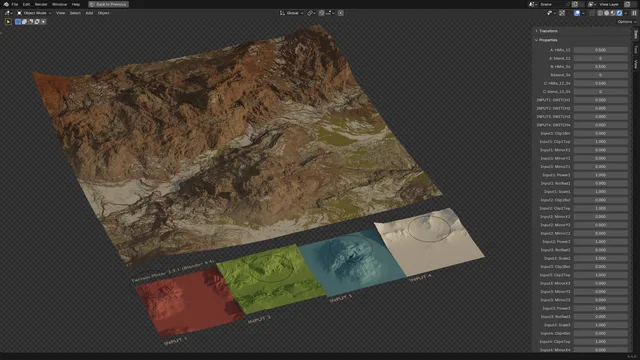The height and width of the screenshot is (360, 640).
Task: Enable Rendered viewport shading sphere
Action: (619, 13)
